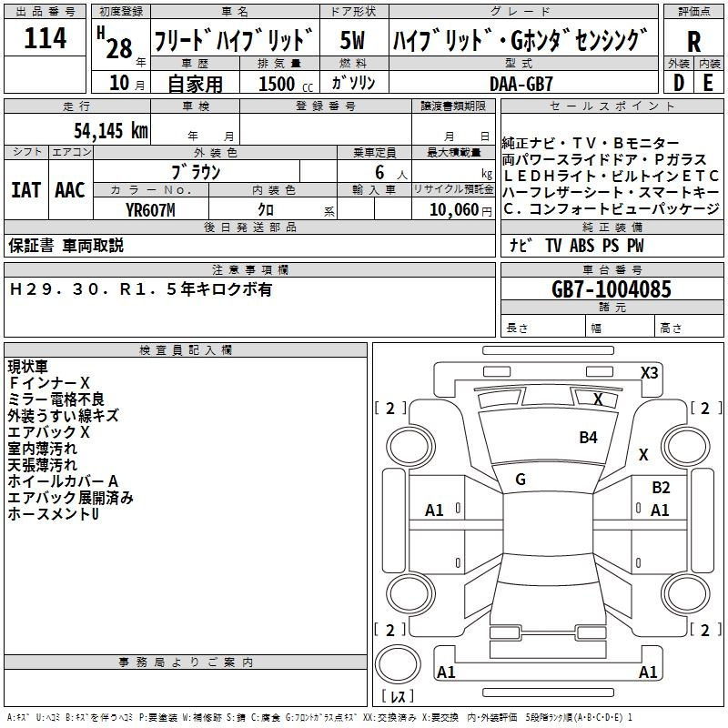Click the レス box below the diagram
The image size is (728, 728).
397,696
